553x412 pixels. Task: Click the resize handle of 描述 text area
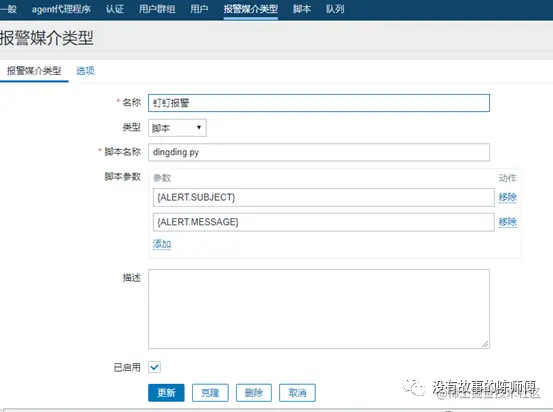point(485,344)
